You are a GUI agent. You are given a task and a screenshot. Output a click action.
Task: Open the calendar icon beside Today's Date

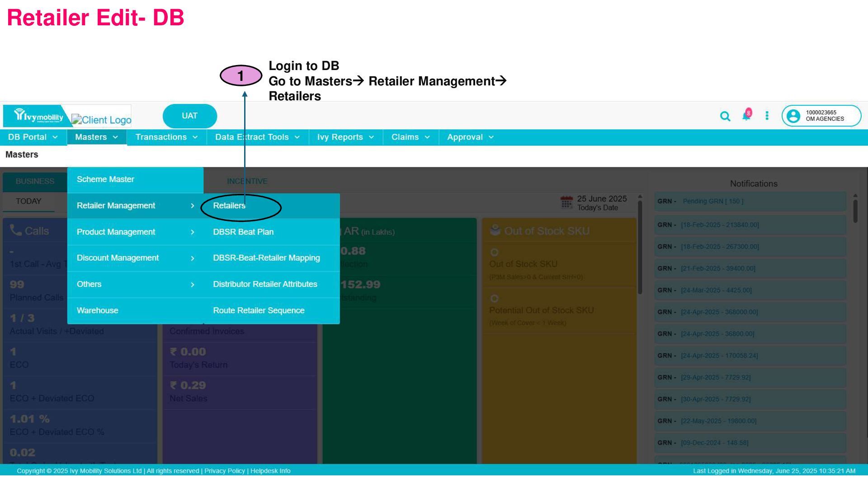pos(566,202)
